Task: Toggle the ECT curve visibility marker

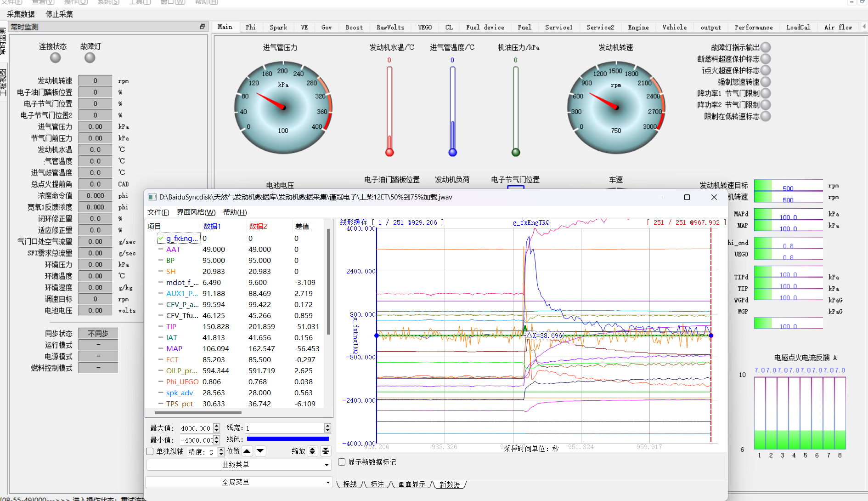Action: (x=161, y=359)
